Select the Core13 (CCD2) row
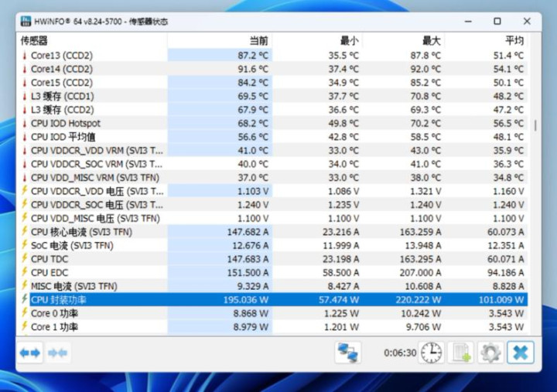Image resolution: width=557 pixels, height=392 pixels. point(272,56)
